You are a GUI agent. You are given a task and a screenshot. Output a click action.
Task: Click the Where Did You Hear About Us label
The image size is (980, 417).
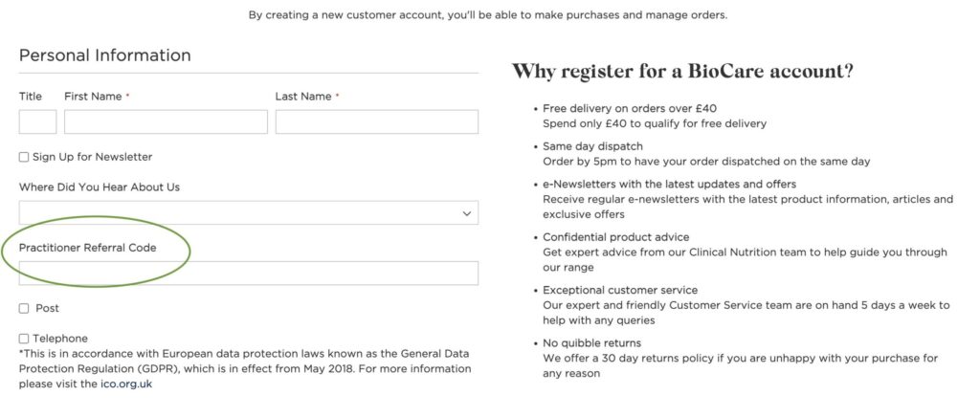click(99, 187)
